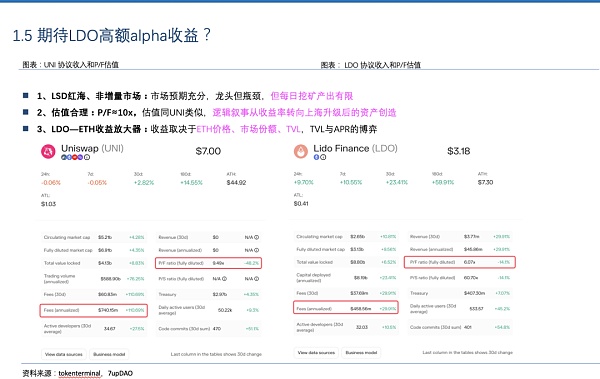
Task: Open Business model button under Lido table
Action: pos(361,353)
